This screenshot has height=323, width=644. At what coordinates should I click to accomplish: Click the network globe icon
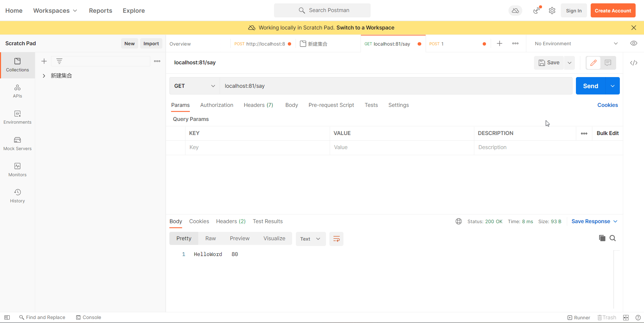point(459,221)
